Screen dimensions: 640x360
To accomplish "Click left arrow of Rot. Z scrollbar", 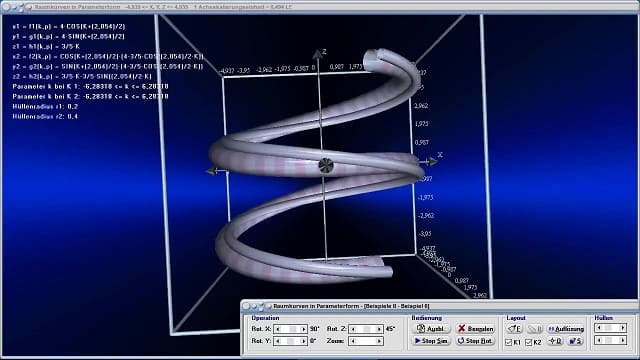I will [353, 329].
